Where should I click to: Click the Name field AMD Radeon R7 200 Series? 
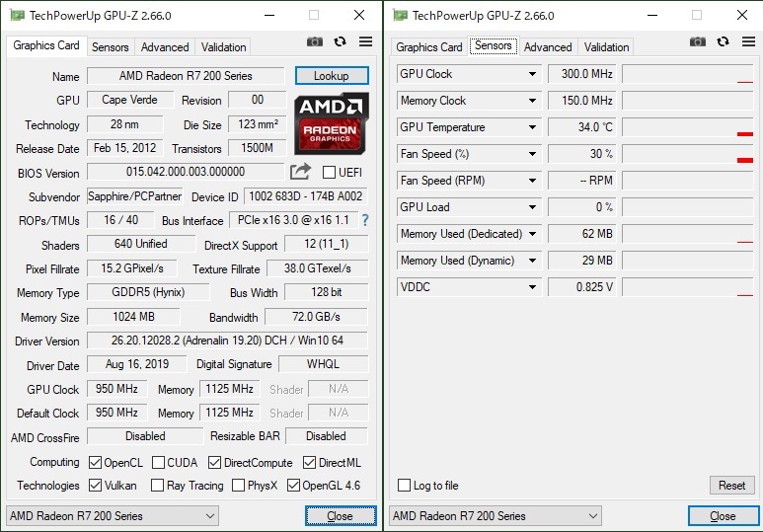(186, 76)
